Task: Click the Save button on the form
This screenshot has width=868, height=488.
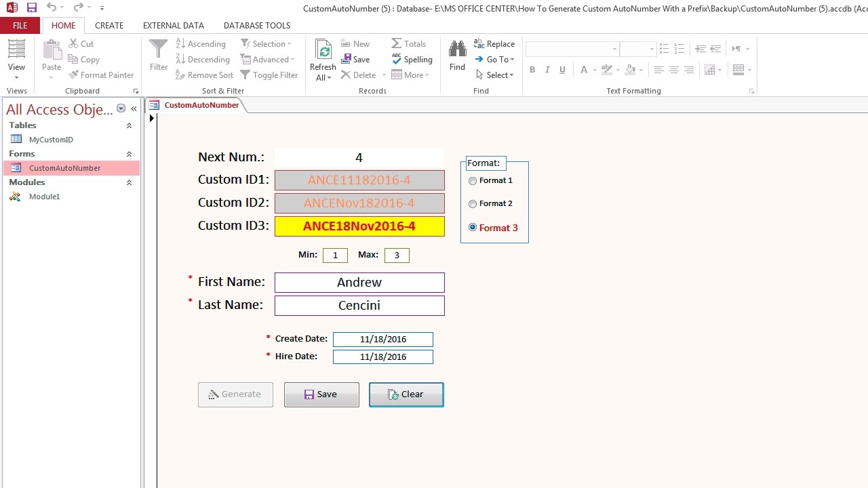Action: (321, 394)
